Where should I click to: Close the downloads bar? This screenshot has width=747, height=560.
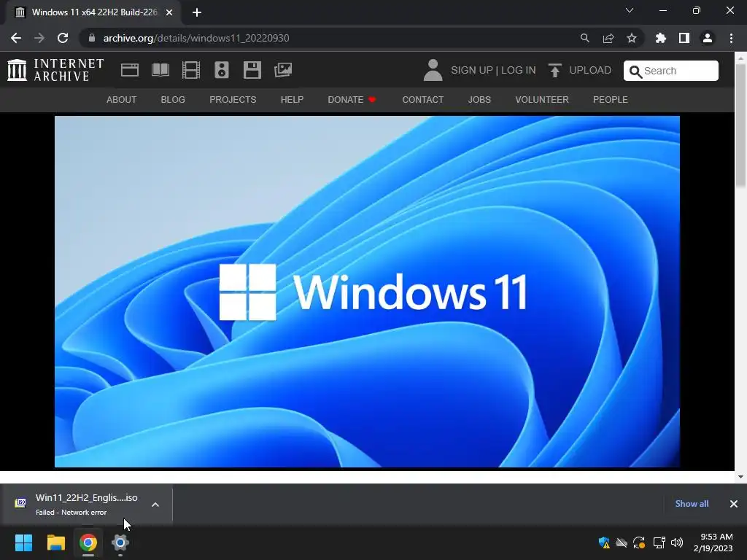click(734, 503)
